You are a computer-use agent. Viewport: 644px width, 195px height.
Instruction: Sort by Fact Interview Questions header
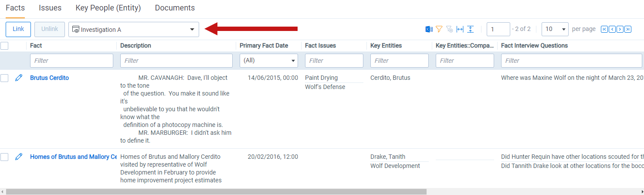pos(534,45)
